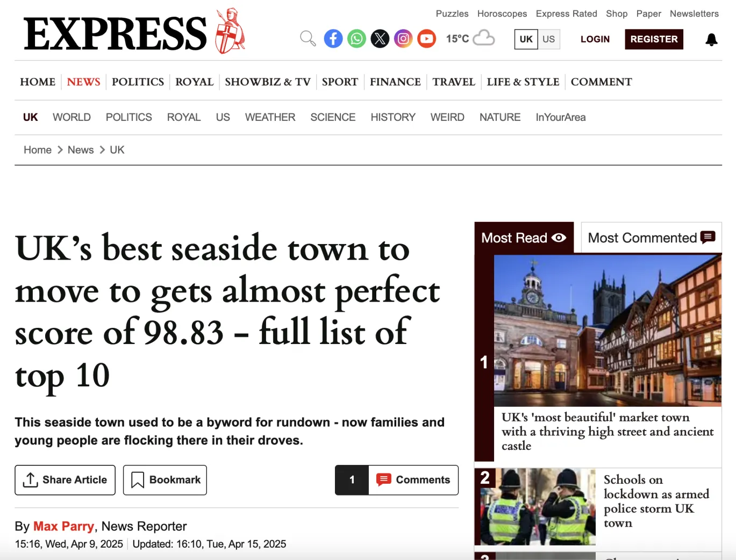Open the SPORT section
The width and height of the screenshot is (736, 560).
340,82
